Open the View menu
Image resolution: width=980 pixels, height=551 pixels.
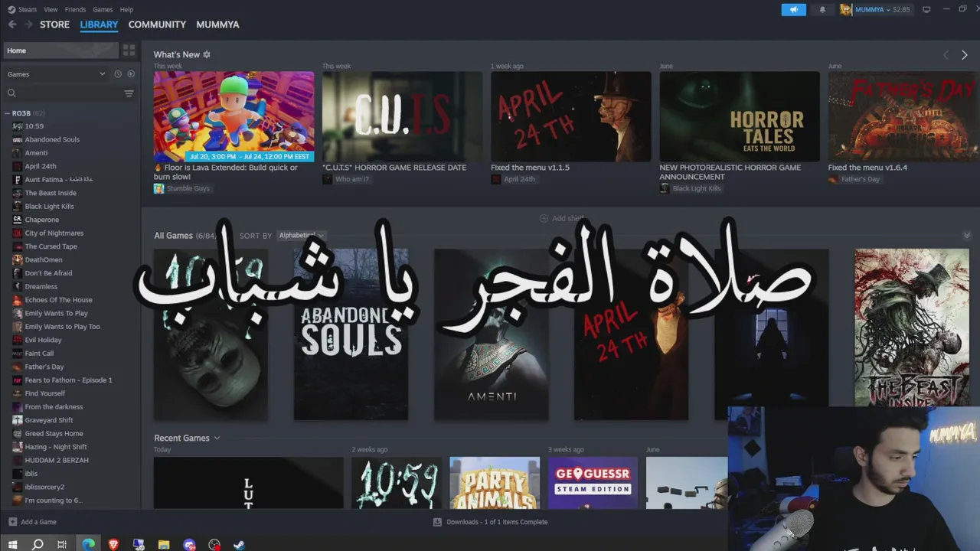(x=51, y=10)
